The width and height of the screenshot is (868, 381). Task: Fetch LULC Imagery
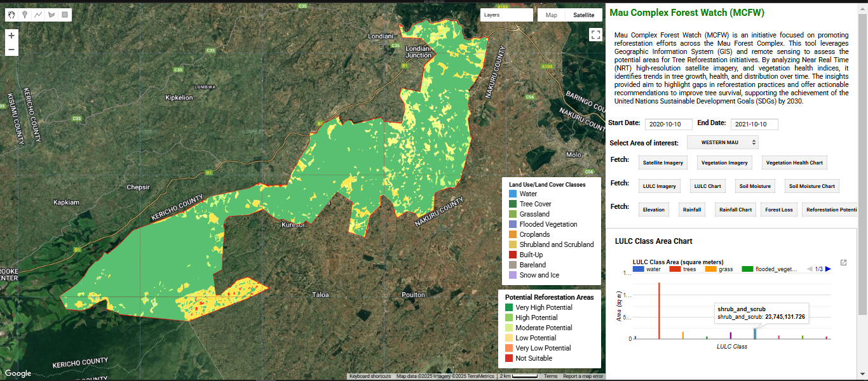pos(659,186)
